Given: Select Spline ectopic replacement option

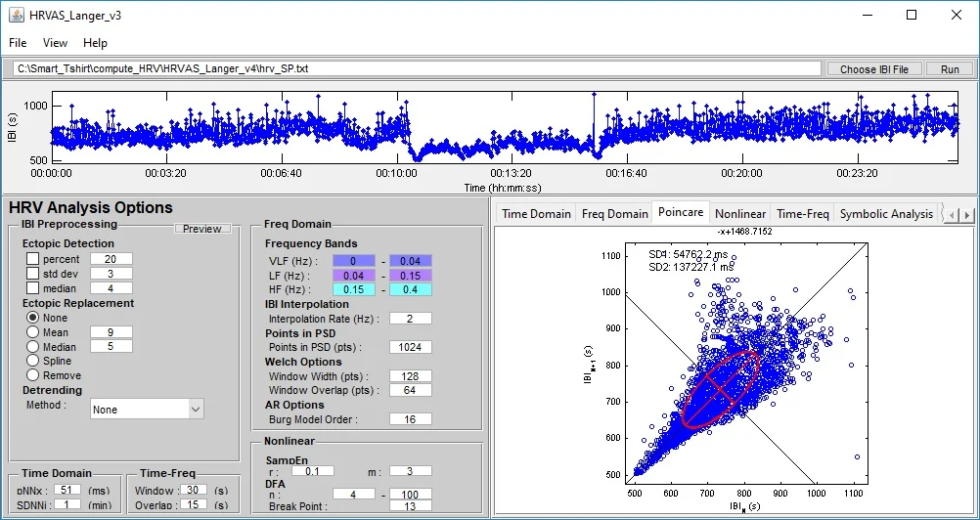Looking at the screenshot, I should click(32, 361).
